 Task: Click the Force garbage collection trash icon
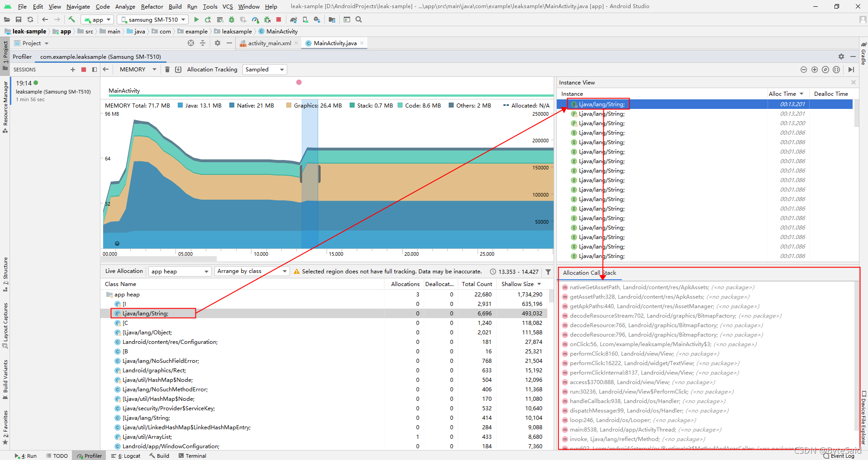(167, 69)
